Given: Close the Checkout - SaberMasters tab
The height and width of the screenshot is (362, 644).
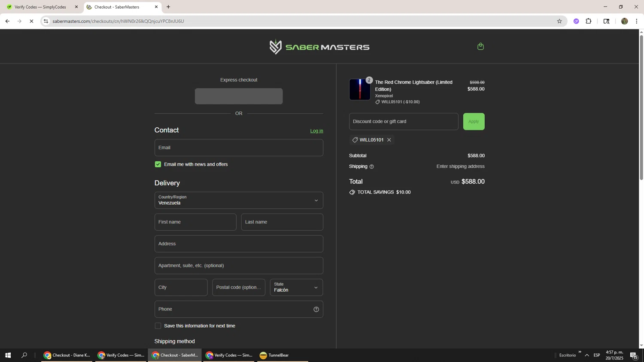Looking at the screenshot, I should point(156,7).
